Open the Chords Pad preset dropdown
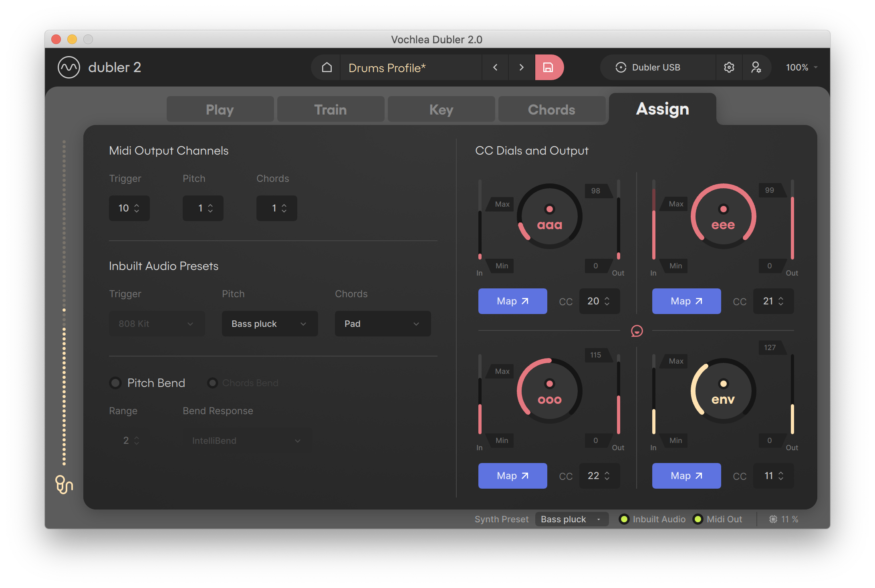This screenshot has height=588, width=875. pyautogui.click(x=383, y=324)
